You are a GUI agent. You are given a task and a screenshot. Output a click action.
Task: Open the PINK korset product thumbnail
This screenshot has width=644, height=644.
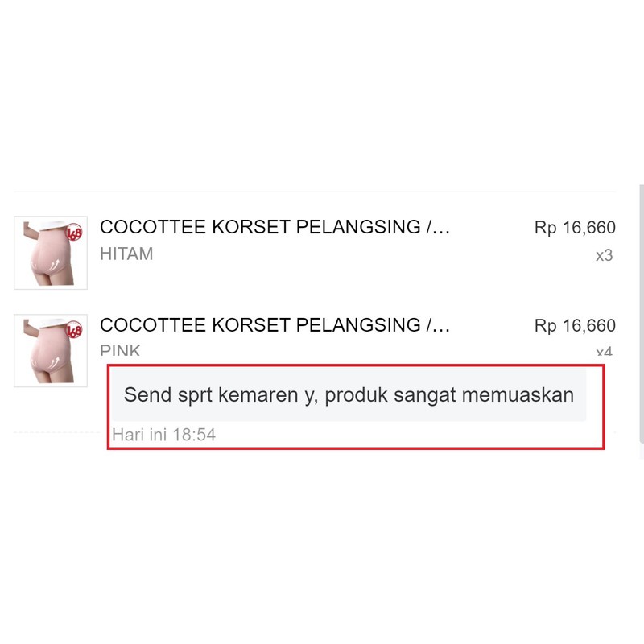pyautogui.click(x=51, y=350)
